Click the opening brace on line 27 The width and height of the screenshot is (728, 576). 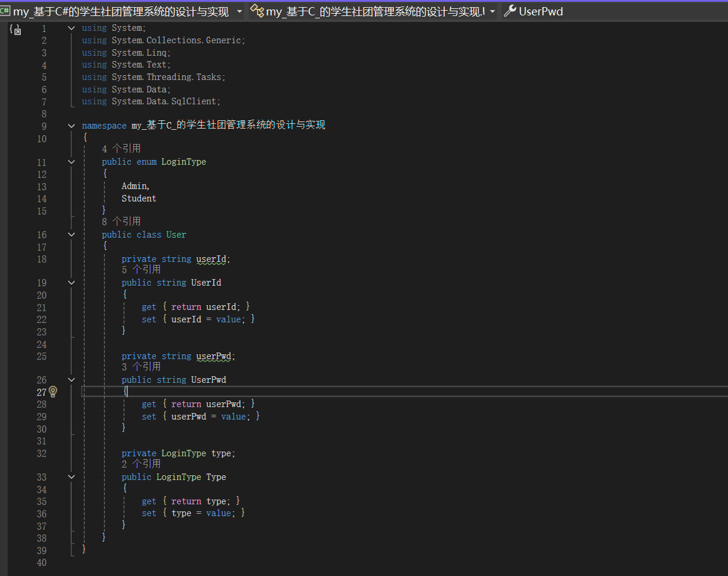(x=124, y=392)
